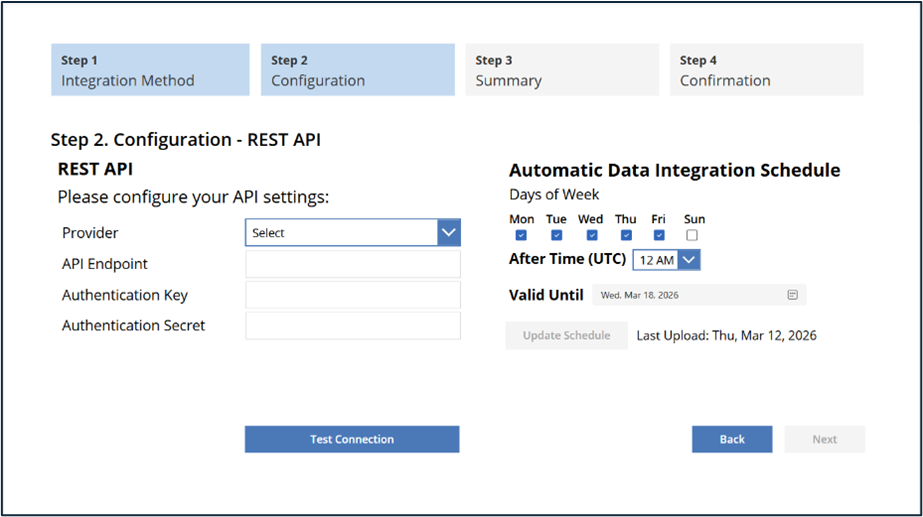Uncheck the Mon day checkbox
The height and width of the screenshot is (517, 923).
point(521,236)
